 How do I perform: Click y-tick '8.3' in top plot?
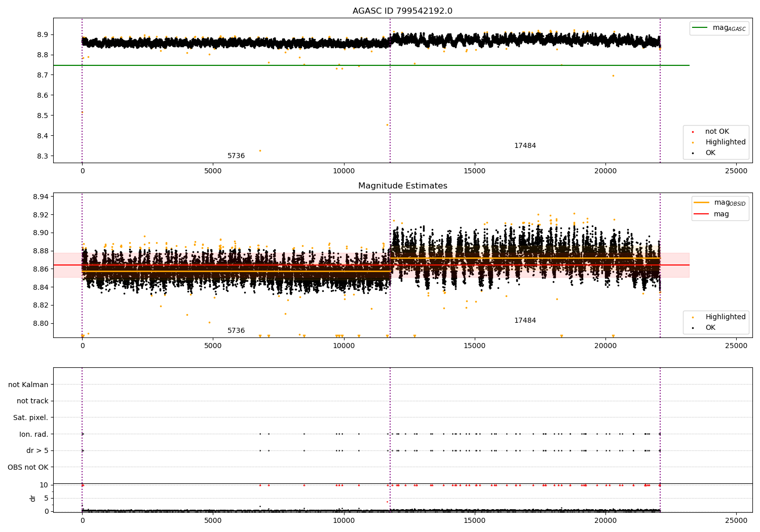pos(42,156)
